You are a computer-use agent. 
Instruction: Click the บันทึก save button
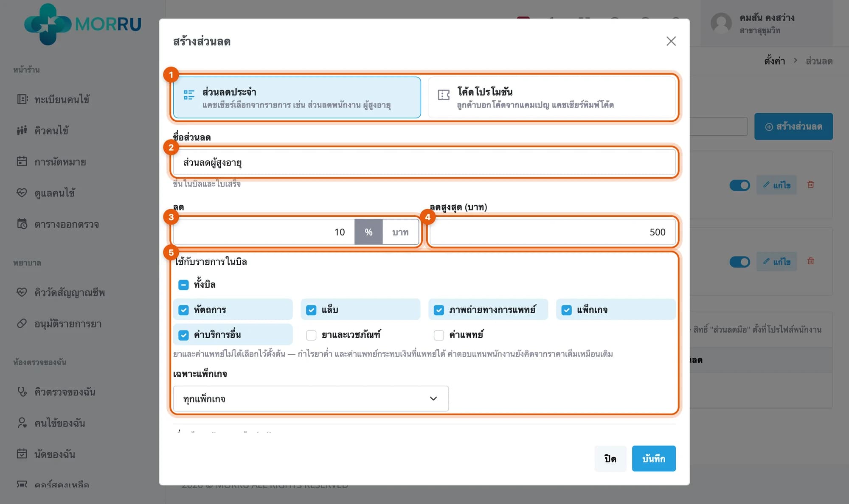coord(654,459)
